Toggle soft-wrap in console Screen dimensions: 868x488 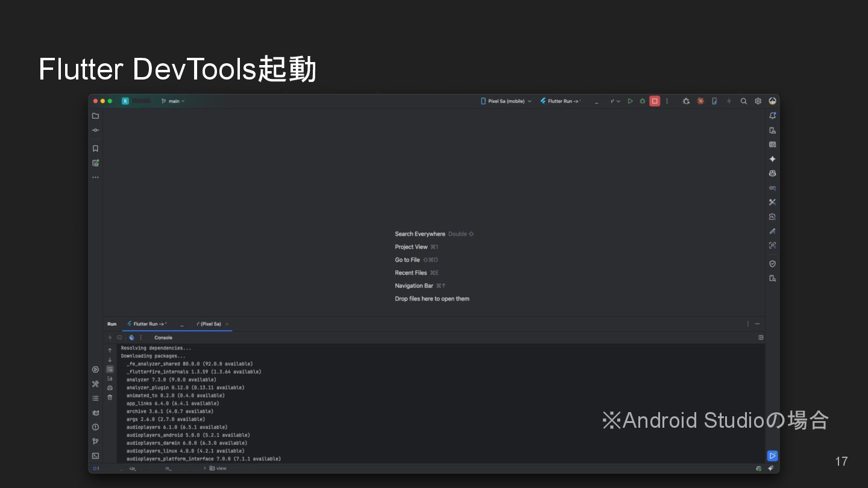pos(110,369)
